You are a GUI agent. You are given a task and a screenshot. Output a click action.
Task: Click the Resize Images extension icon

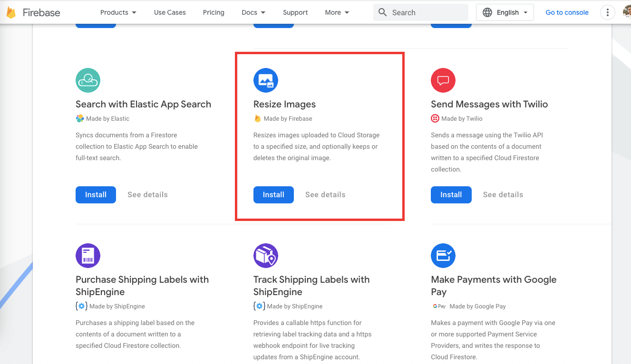click(266, 80)
